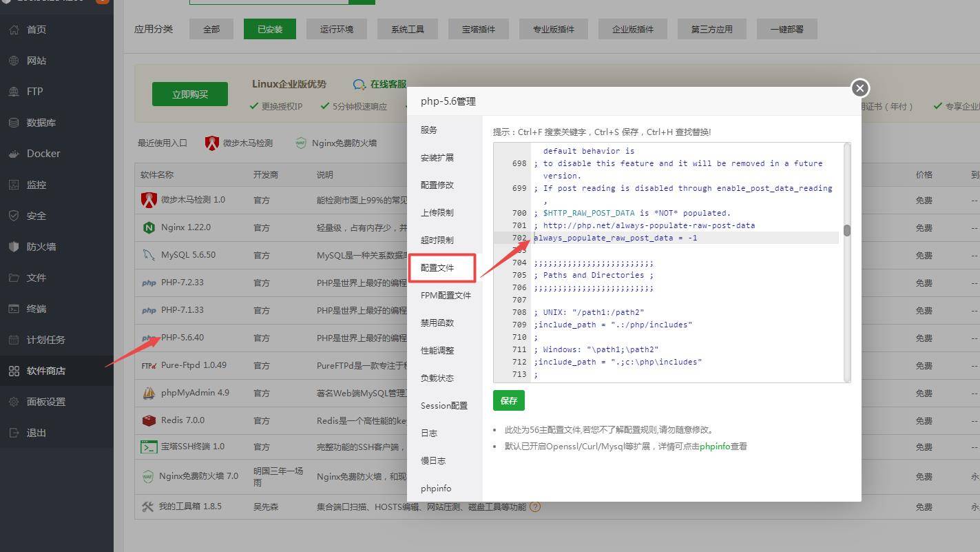
Task: Open 配置修改 in php-5.6 dialog
Action: (x=445, y=185)
